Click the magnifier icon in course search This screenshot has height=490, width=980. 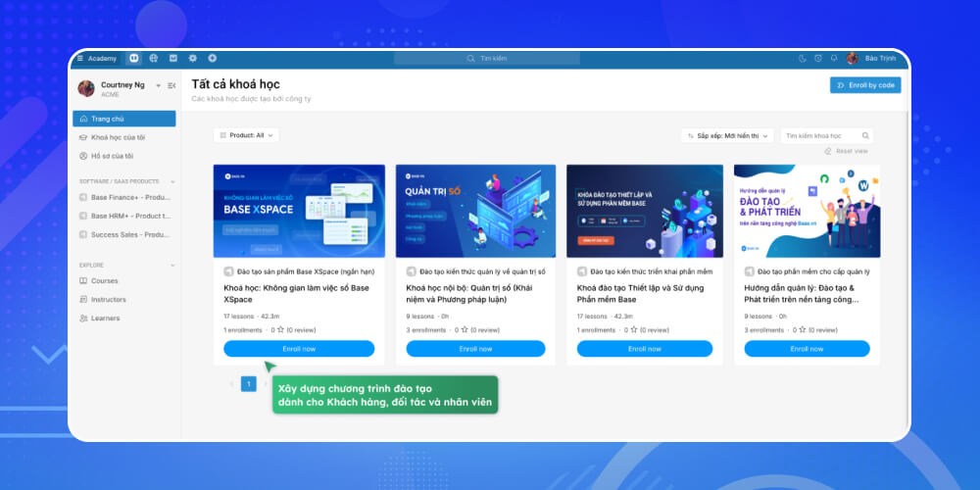[x=863, y=135]
